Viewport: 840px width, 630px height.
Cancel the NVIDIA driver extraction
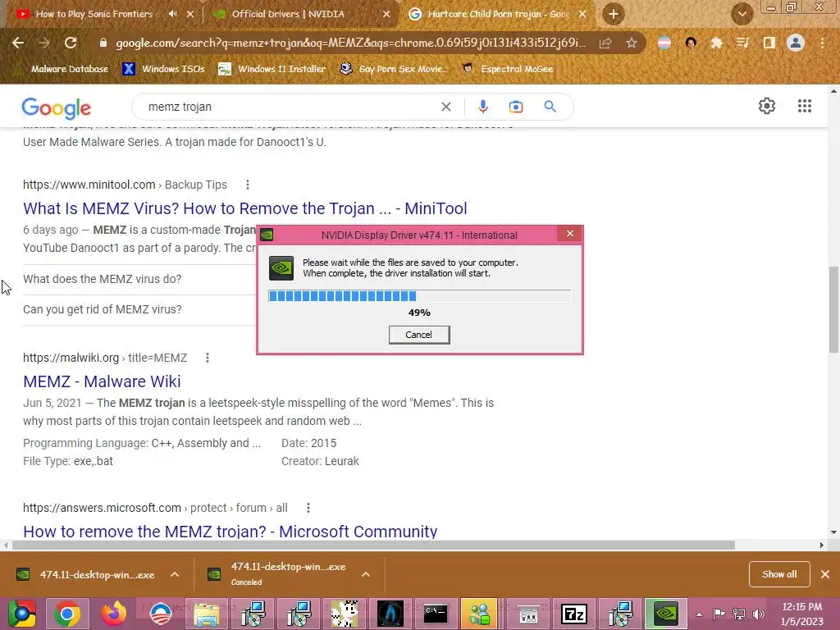[x=419, y=335]
